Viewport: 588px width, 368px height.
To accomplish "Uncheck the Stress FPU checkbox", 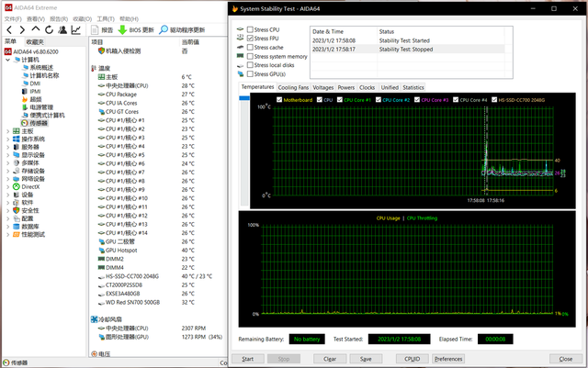I will [250, 39].
